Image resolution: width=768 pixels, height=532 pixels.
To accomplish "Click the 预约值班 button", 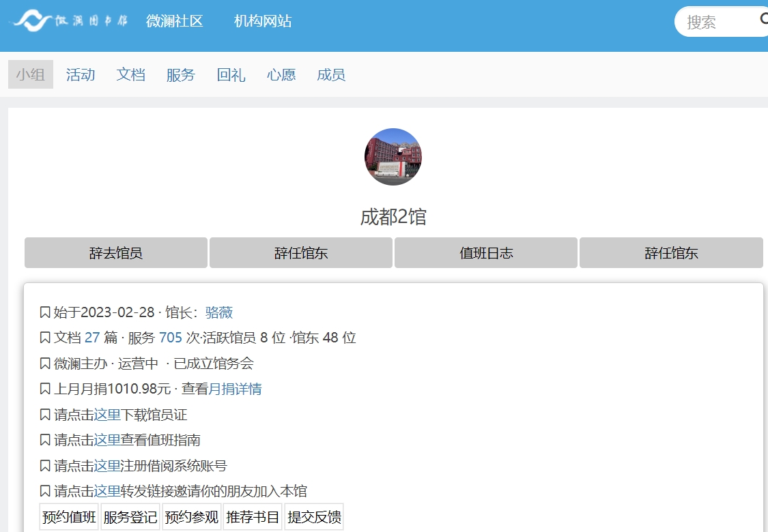I will click(70, 517).
